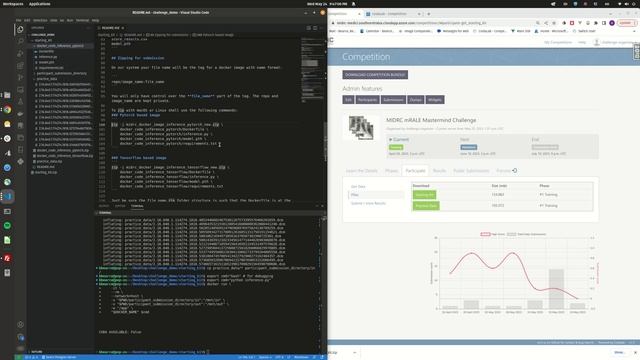Viewport: 640px width, 360px height.
Task: Select practice_data.zip in the Explorer
Action: (49, 161)
